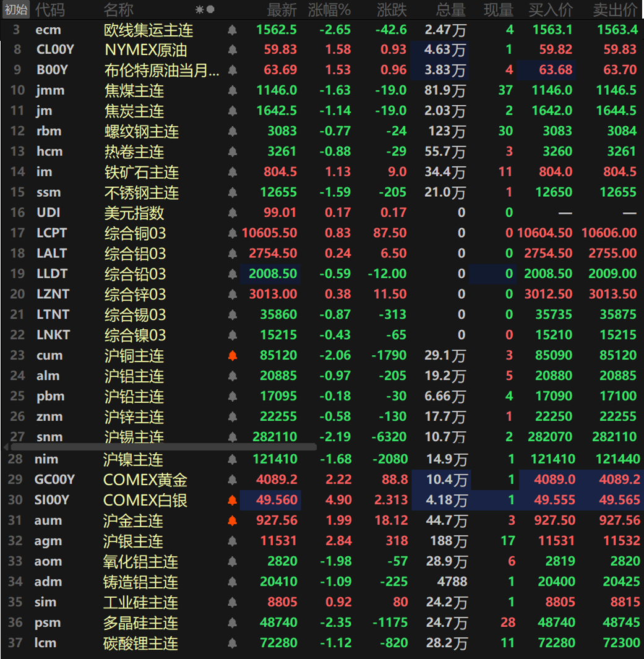This screenshot has height=659, width=644.
Task: Set alert bell on NYMEX原油 row
Action: (x=233, y=50)
